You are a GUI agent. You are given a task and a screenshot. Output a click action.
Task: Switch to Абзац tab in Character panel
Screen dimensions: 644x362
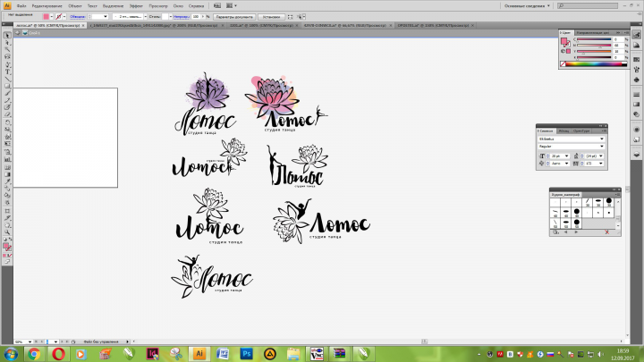[x=563, y=130]
